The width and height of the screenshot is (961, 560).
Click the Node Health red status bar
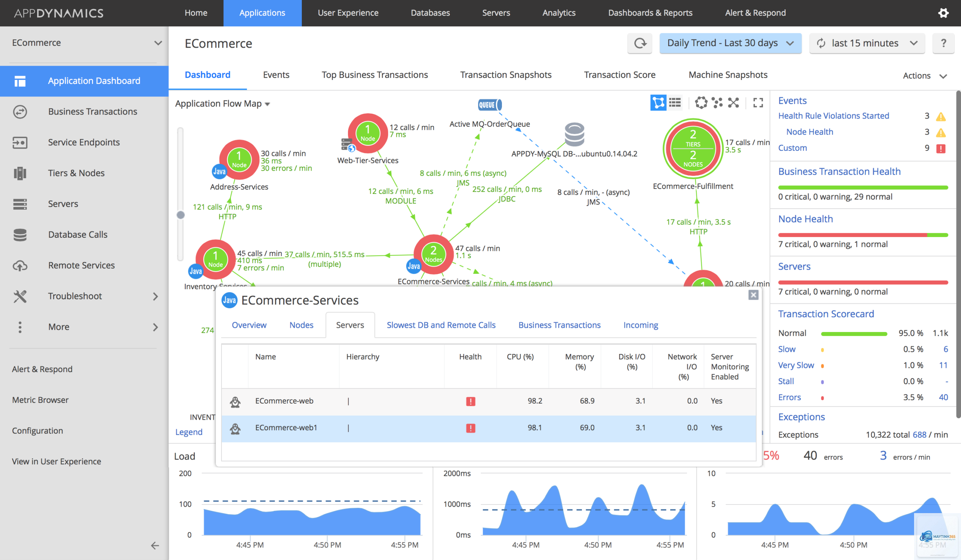point(852,235)
